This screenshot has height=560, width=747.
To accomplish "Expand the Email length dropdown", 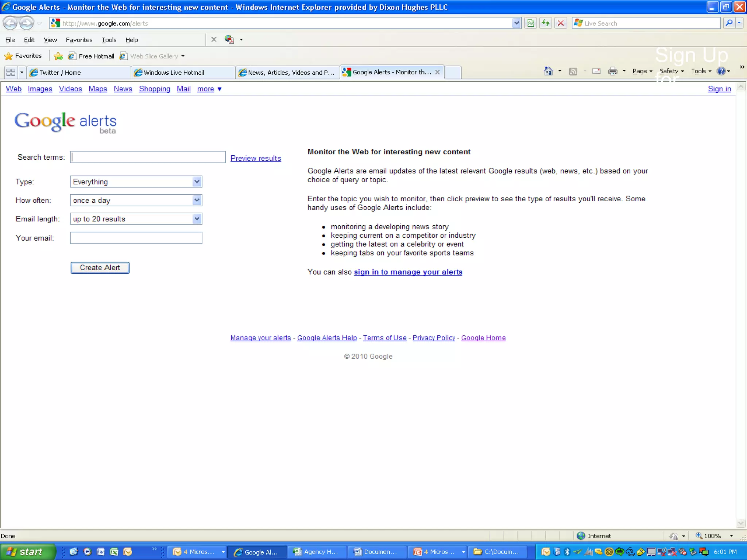I will 197,219.
